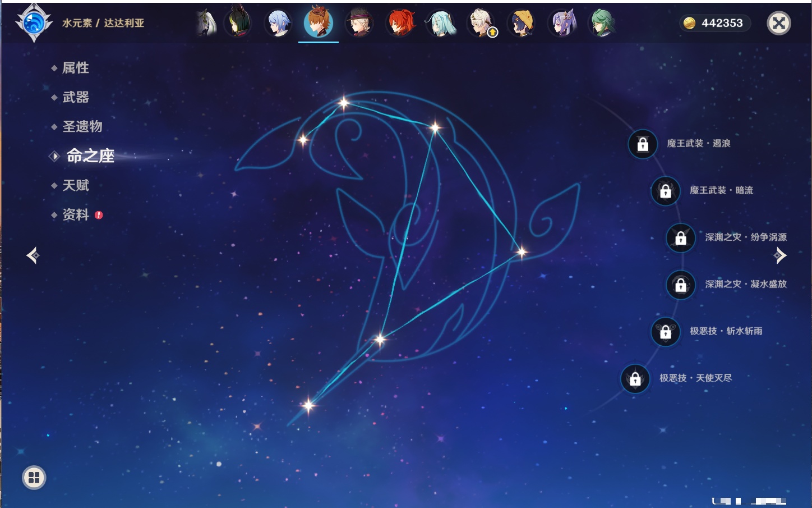Viewport: 812px width, 508px height.
Task: Open the grid menu button at bottom-left
Action: coord(34,478)
